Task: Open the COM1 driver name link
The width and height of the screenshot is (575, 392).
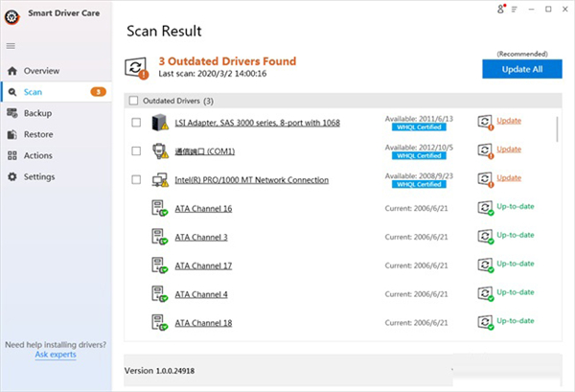Action: 205,151
